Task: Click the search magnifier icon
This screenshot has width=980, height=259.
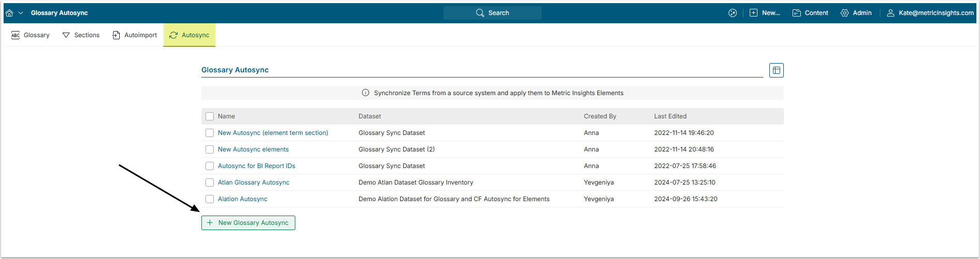Action: (480, 13)
